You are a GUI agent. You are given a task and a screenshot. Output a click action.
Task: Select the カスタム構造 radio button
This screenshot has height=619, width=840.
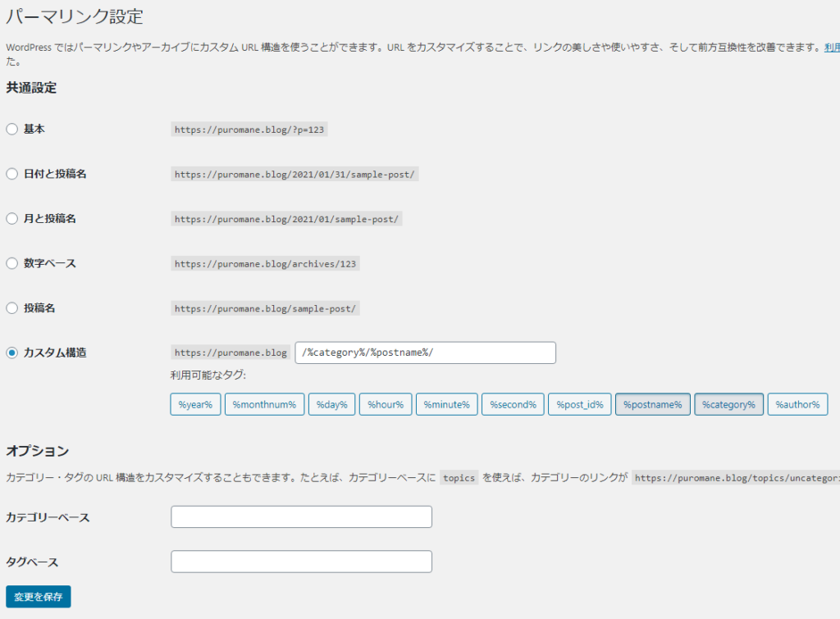(11, 353)
